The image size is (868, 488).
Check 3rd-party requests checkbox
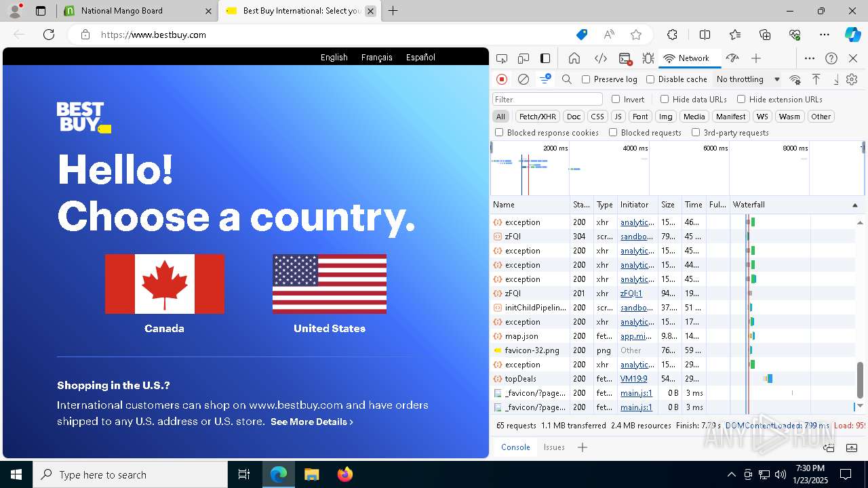tap(696, 133)
